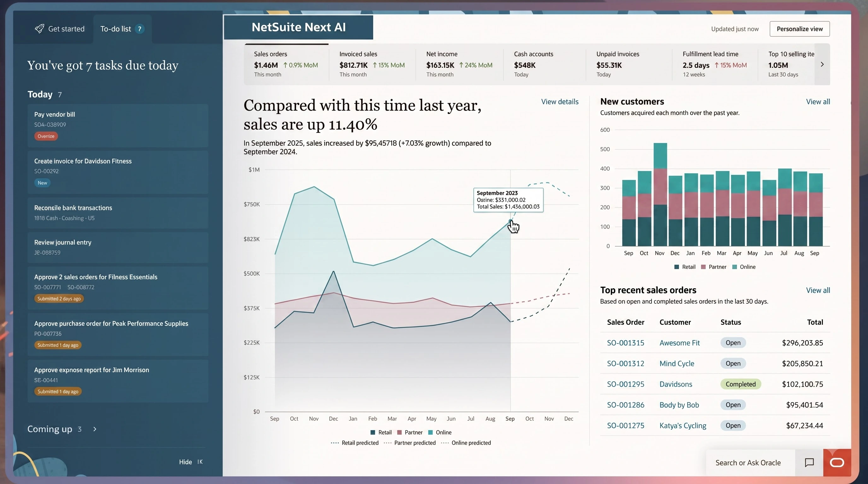The height and width of the screenshot is (484, 868).
Task: Open the Davidsons customer link
Action: click(676, 384)
